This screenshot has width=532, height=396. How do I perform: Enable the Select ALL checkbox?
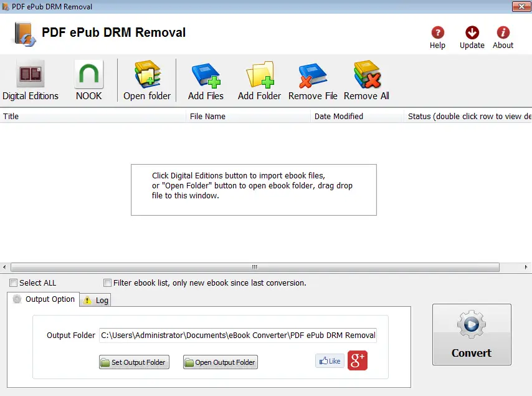pos(13,283)
